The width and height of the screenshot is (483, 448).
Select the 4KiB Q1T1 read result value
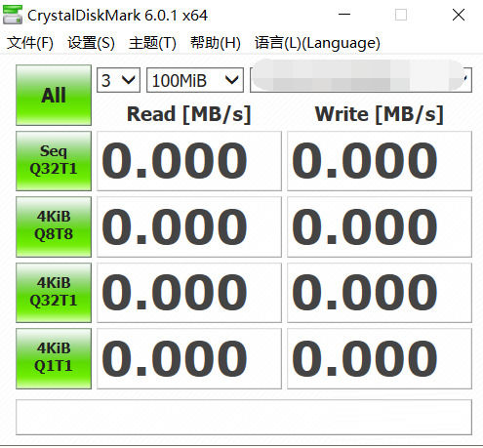pos(189,358)
